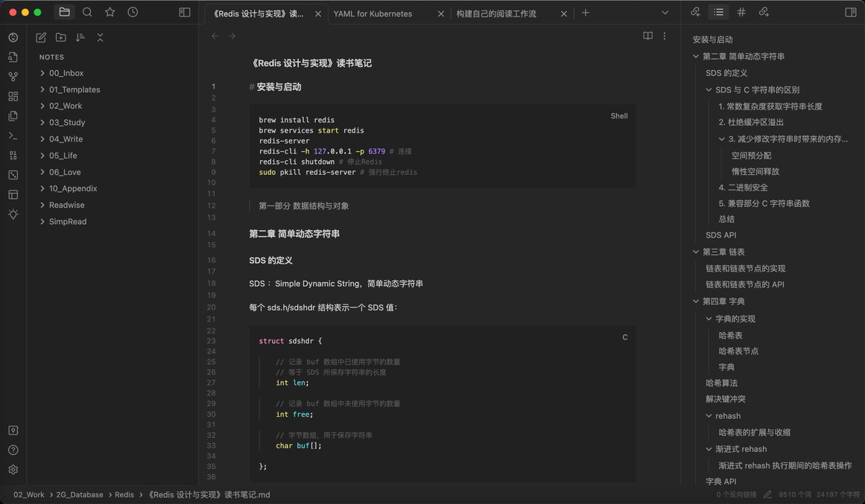Jump to SDS 的定义 outline heading
Screen dimensions: 865x504
(726, 73)
